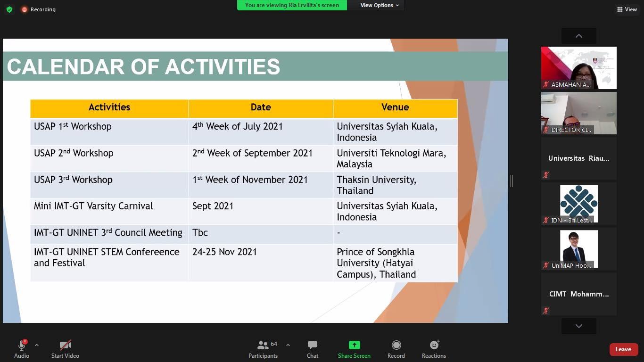
Task: Click the green Share Screen button
Action: [x=354, y=349]
